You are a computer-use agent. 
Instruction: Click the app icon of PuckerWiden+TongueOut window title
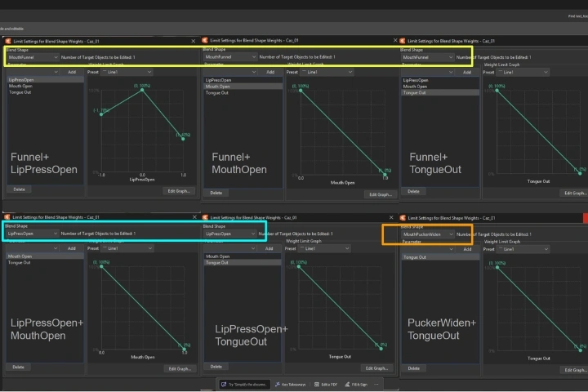(403, 218)
